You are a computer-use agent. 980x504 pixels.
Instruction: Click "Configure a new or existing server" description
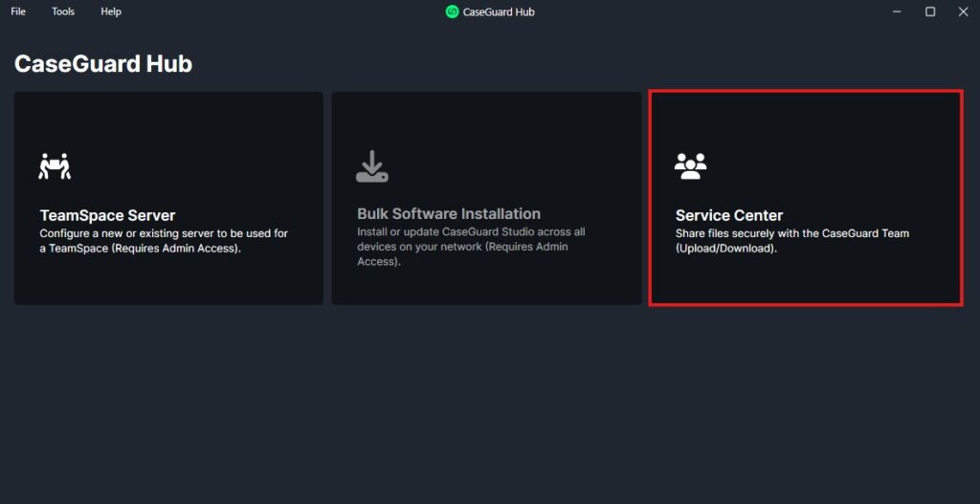[164, 240]
